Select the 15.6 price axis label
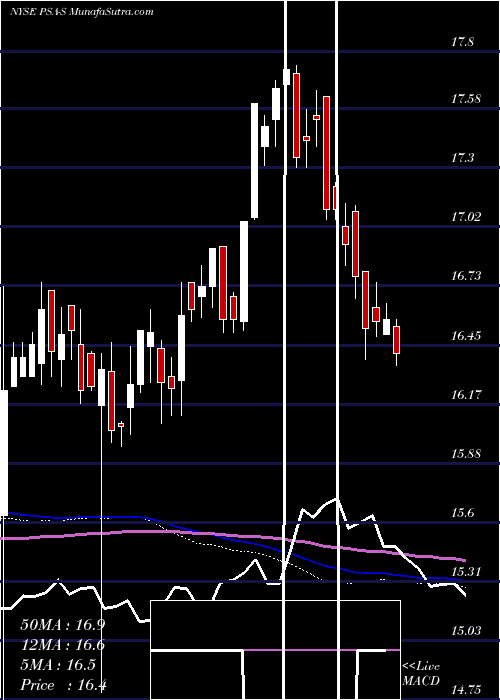Image resolution: width=500 pixels, height=700 pixels. [462, 513]
